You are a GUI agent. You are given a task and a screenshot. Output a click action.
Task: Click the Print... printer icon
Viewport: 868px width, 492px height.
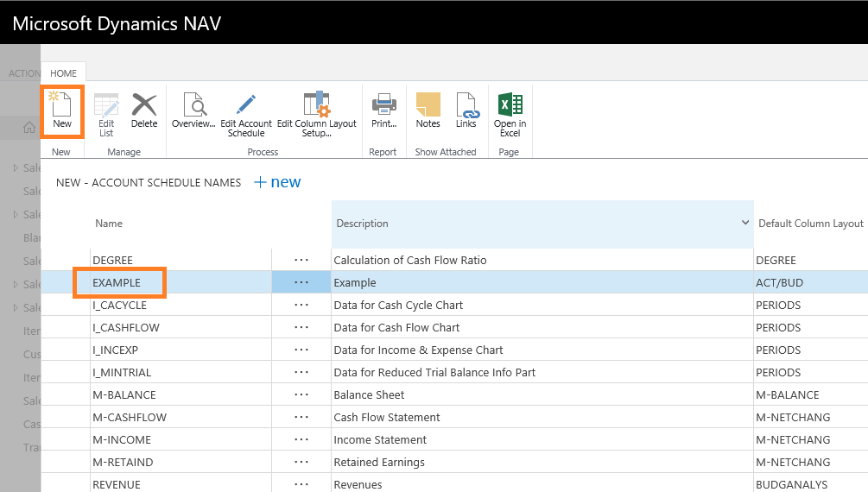point(384,104)
